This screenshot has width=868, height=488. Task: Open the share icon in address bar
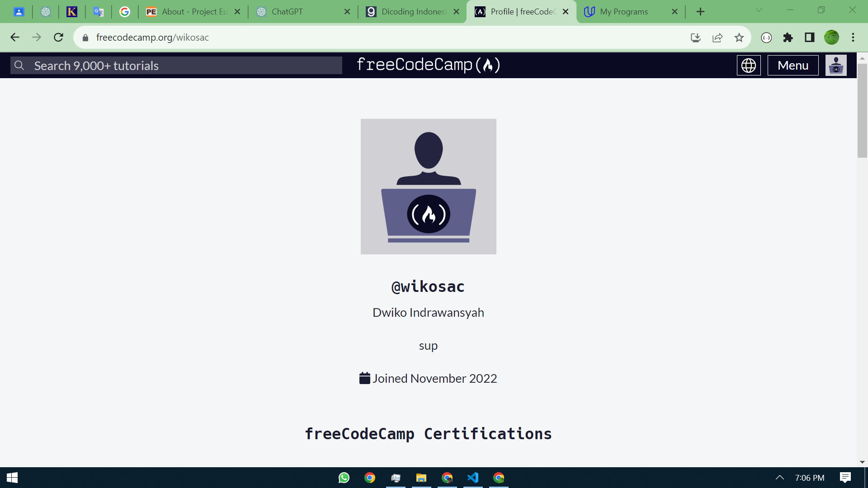[717, 38]
